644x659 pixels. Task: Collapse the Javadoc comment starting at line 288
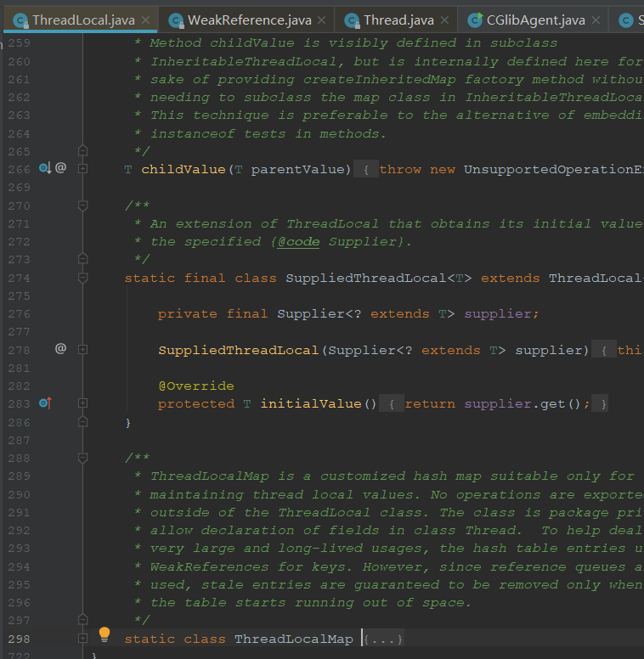pyautogui.click(x=82, y=458)
